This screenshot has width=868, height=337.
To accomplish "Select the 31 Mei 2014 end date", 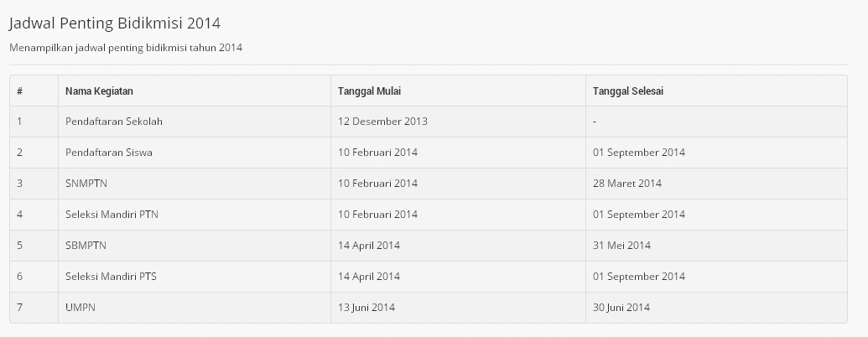I will 621,245.
